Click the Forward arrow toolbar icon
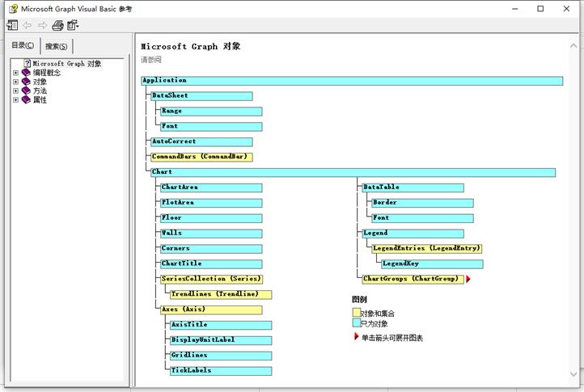 coord(43,25)
